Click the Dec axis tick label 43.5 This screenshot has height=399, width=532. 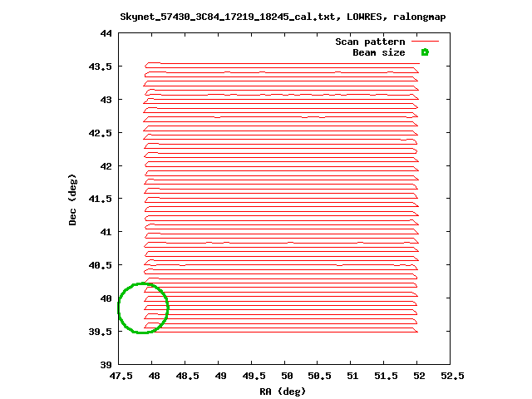tap(100, 66)
